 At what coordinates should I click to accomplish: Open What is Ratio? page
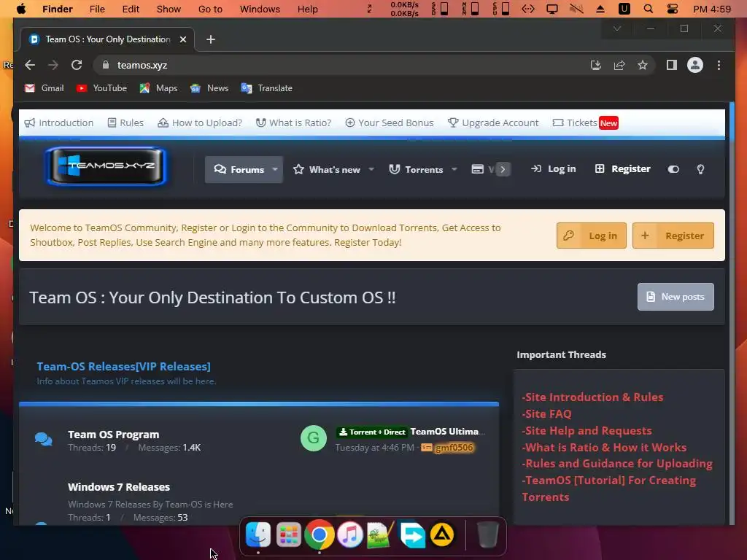[293, 122]
